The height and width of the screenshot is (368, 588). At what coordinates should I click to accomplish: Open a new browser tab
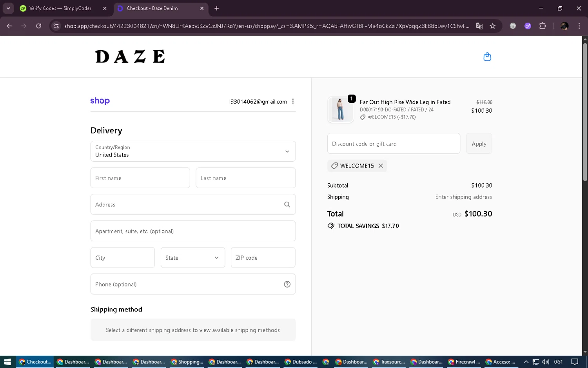(216, 8)
